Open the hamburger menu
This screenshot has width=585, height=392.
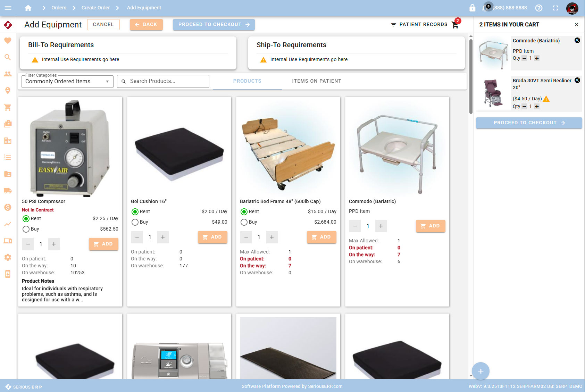(8, 8)
